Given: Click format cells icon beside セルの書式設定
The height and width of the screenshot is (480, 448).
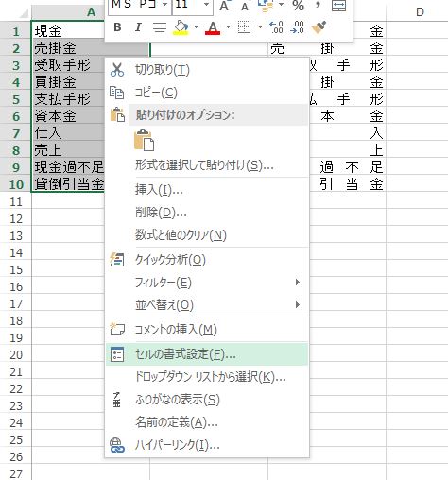Looking at the screenshot, I should [117, 354].
